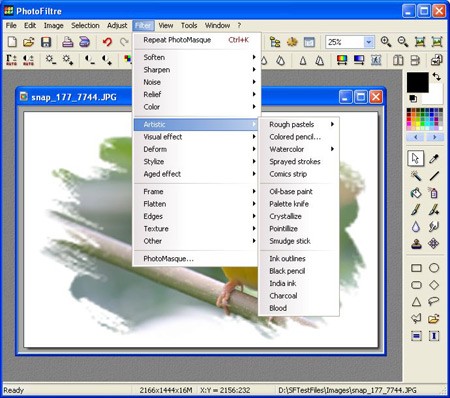Click the black foreground color swatch
Screen dimensions: 450x398
tap(417, 82)
